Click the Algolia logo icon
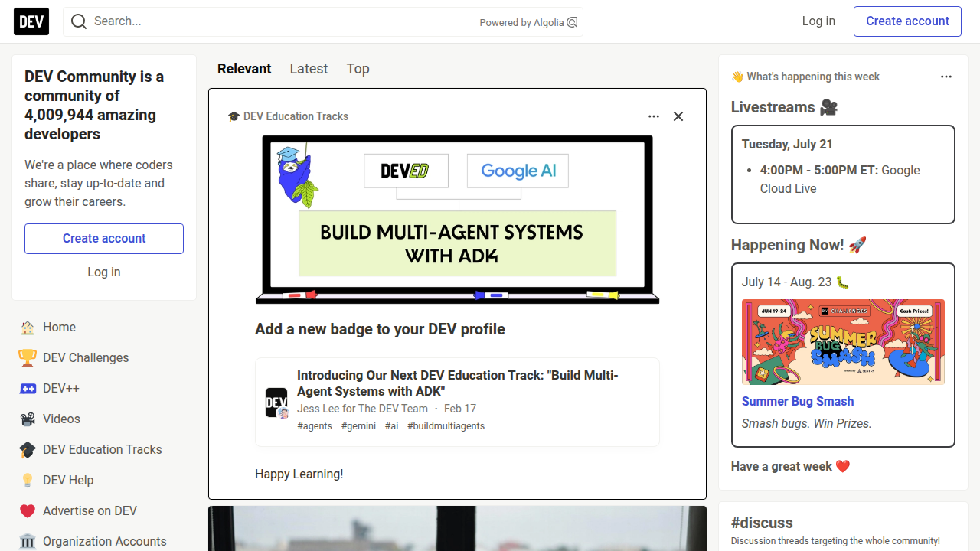This screenshot has width=980, height=551. (572, 22)
